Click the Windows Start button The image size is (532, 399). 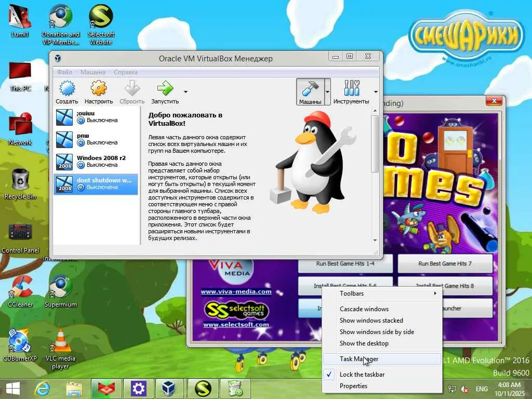click(13, 389)
